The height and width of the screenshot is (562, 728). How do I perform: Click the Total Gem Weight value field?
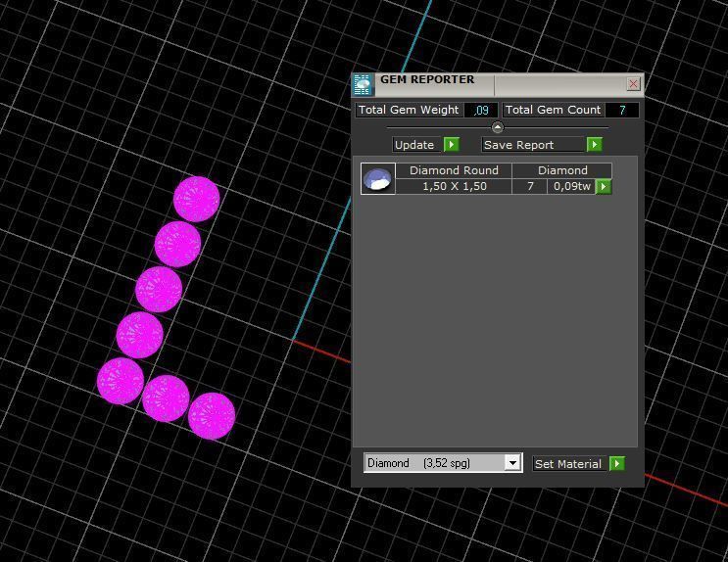pos(481,111)
